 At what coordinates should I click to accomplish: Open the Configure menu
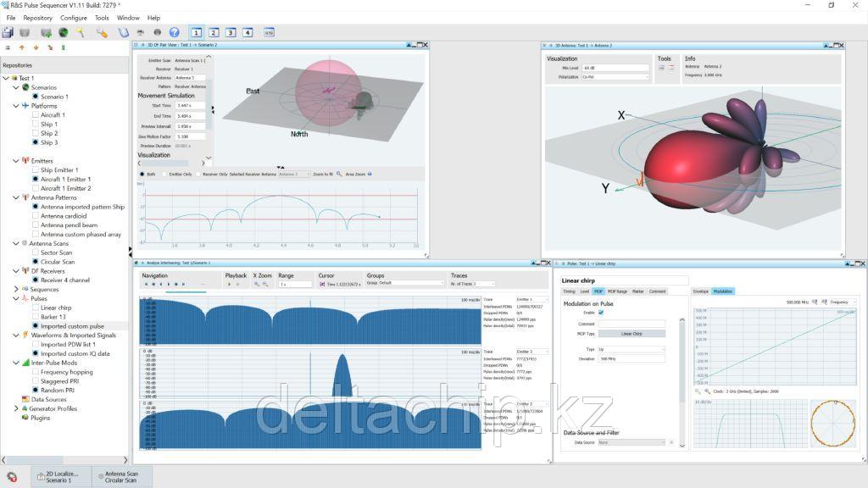(x=74, y=18)
